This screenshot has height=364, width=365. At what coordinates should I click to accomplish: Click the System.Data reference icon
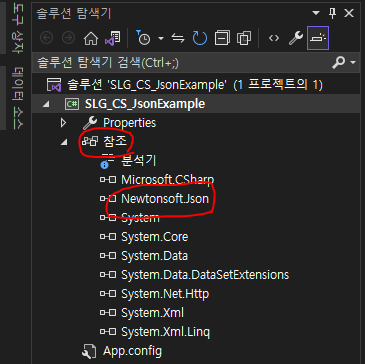coord(108,256)
